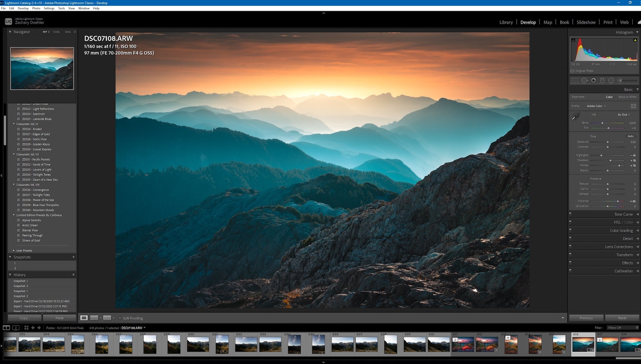Click the Copy... button
This screenshot has width=641, height=364.
click(25, 318)
